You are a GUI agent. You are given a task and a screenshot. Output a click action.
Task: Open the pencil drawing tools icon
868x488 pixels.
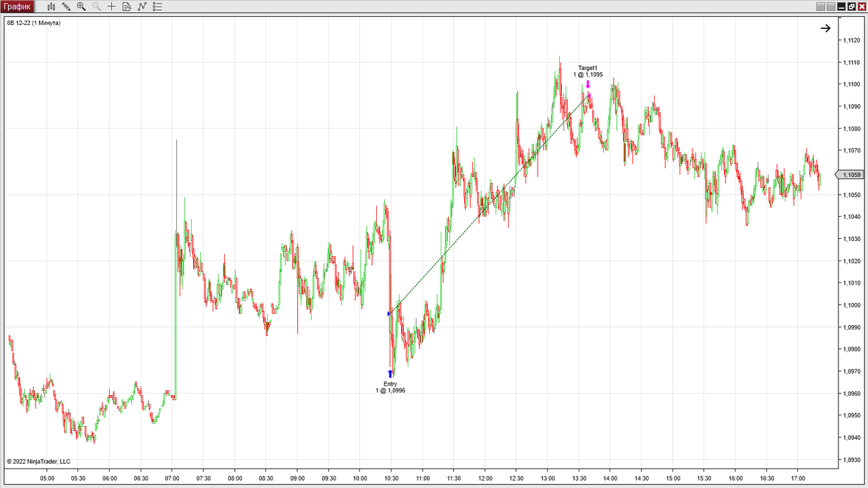tap(66, 7)
